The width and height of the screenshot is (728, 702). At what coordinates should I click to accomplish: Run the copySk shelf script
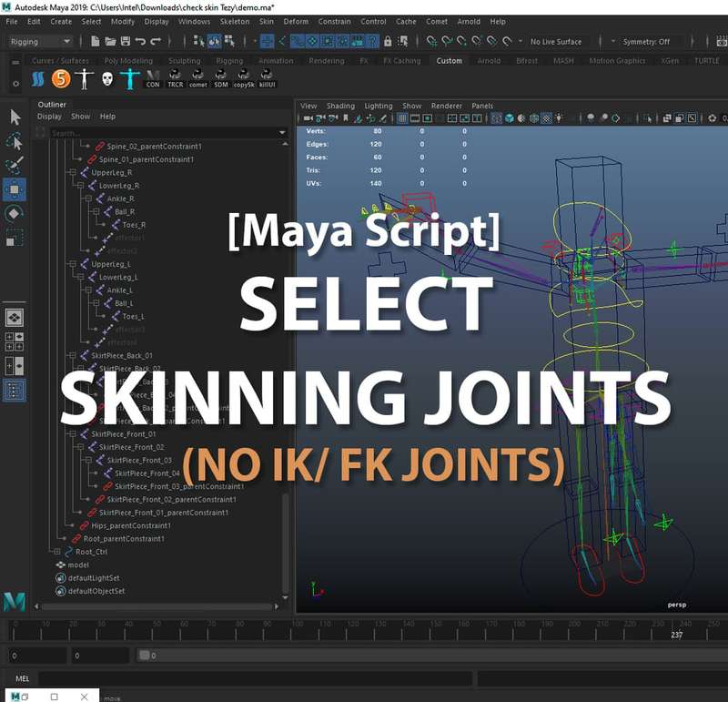point(244,79)
